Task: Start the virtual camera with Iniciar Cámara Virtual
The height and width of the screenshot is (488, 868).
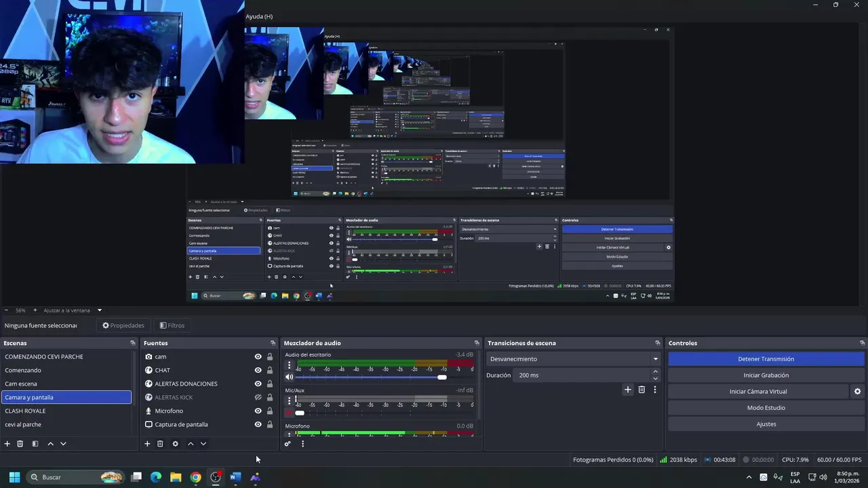Action: pos(758,392)
